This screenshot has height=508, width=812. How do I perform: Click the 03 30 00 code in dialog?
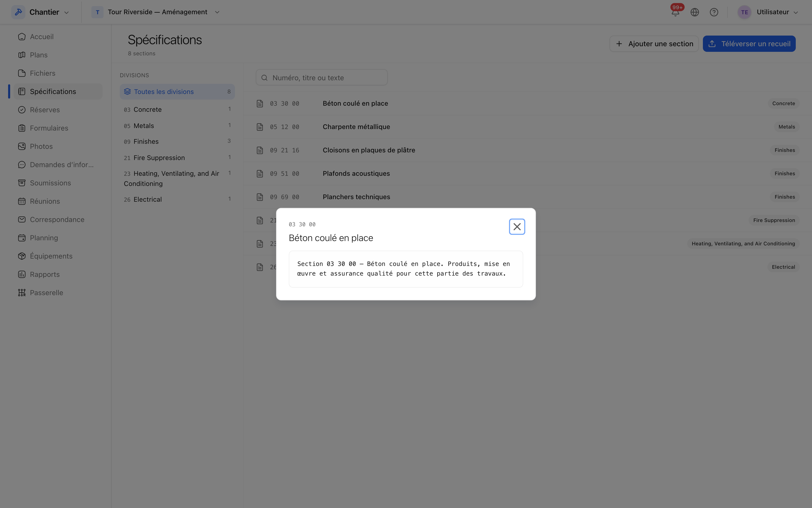302,224
